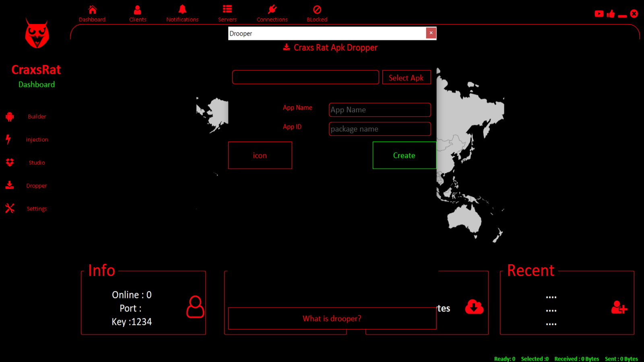Click the icon button in the Drooper dialog
Image resolution: width=644 pixels, height=362 pixels.
click(260, 155)
